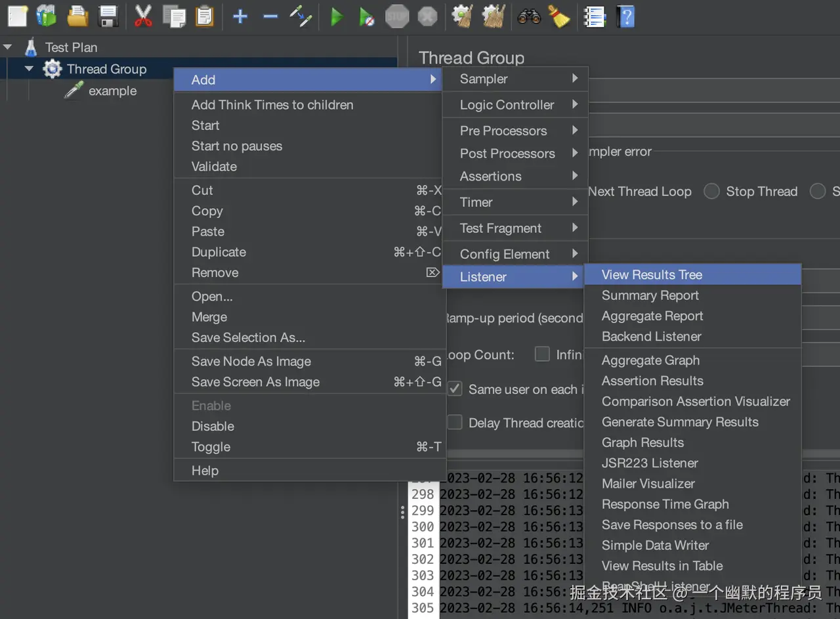Click Disable in context menu
This screenshot has width=840, height=619.
click(308, 426)
